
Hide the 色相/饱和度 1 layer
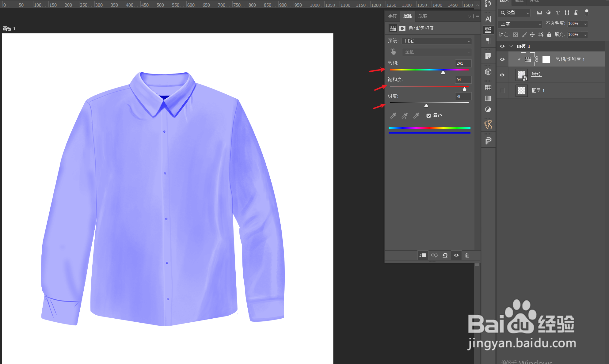tap(502, 59)
